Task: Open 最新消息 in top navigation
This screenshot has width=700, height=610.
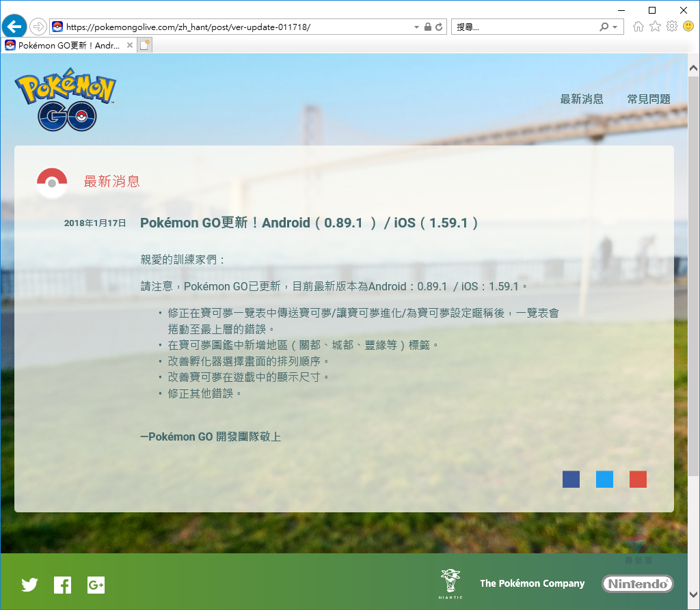Action: click(582, 99)
